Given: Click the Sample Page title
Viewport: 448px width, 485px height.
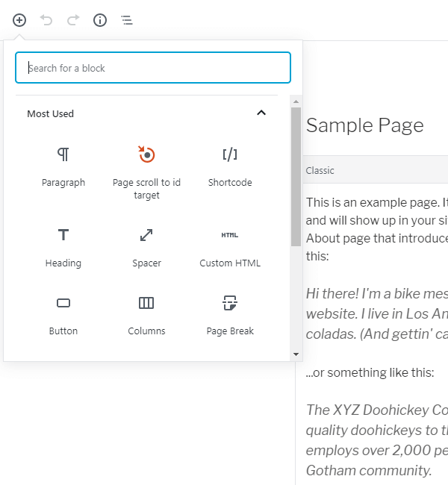Looking at the screenshot, I should tap(364, 125).
